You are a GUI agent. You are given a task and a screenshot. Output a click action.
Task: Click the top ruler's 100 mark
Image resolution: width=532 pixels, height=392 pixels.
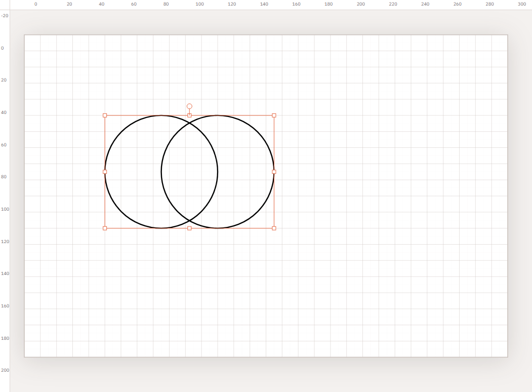pos(200,4)
